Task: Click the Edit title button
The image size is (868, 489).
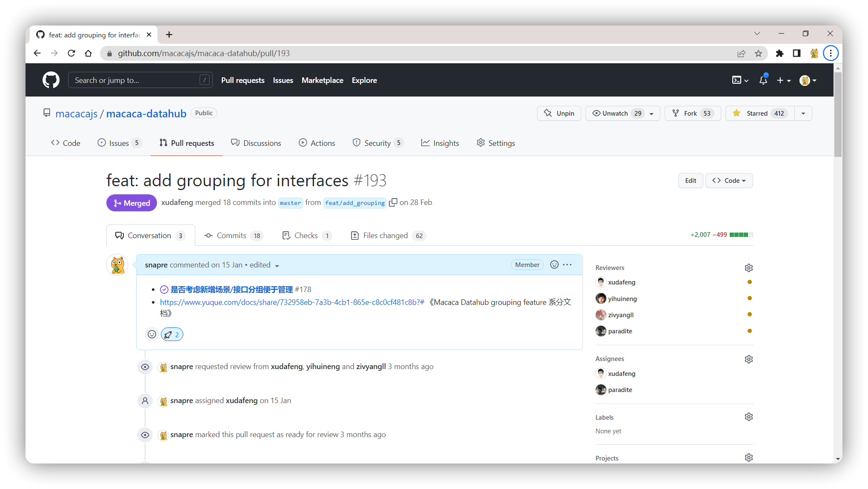Action: (x=690, y=180)
